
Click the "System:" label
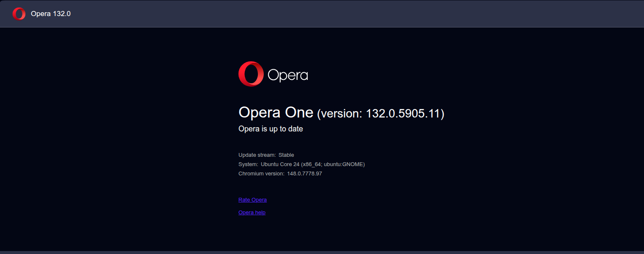(x=248, y=164)
